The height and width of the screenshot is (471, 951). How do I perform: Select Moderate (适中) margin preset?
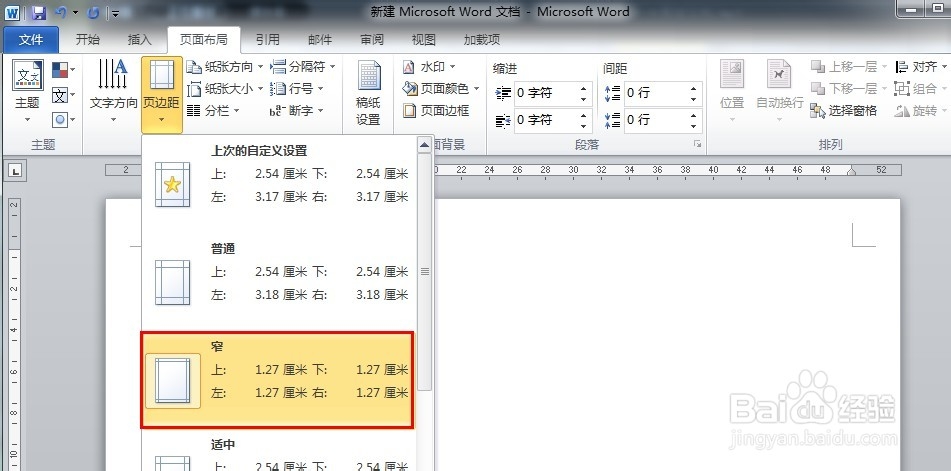pos(279,452)
